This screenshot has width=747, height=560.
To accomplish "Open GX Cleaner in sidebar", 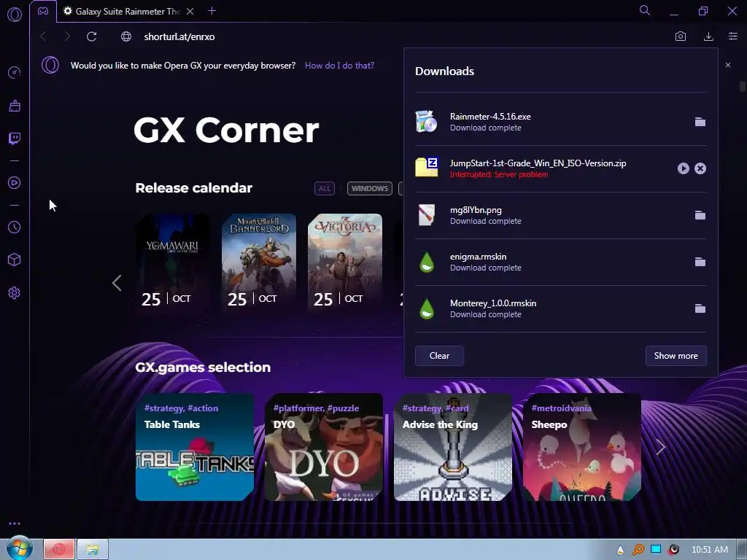I will tap(15, 106).
